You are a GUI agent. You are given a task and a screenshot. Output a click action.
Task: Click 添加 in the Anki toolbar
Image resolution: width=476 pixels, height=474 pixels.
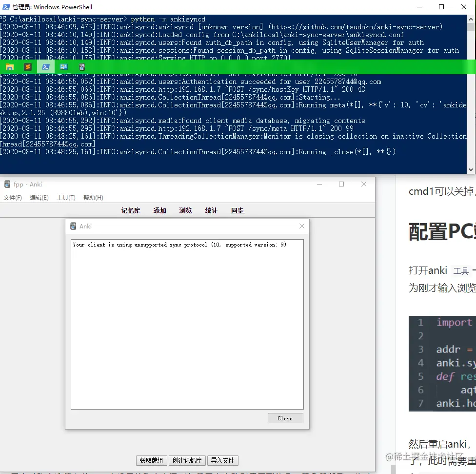(159, 210)
